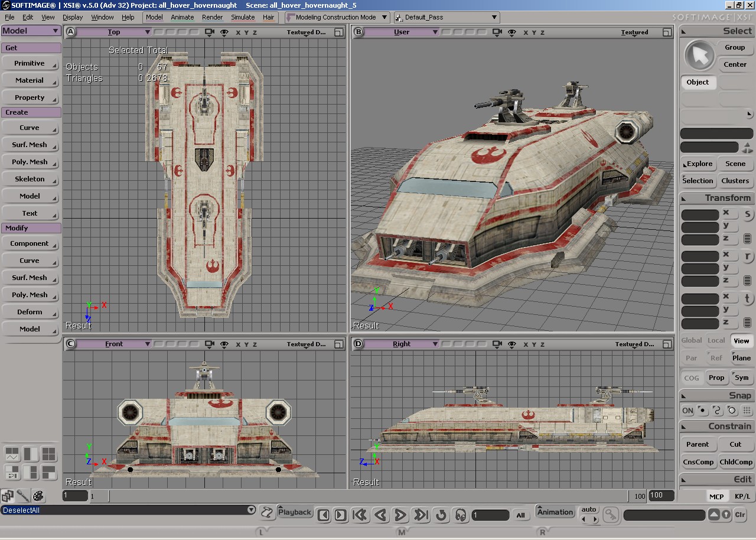Click the set keyframe key icon
The width and height of the screenshot is (756, 540).
[611, 514]
